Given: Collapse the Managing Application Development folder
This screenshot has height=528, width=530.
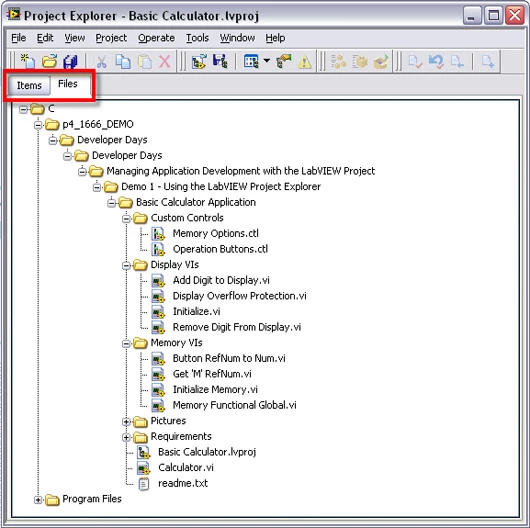Looking at the screenshot, I should (82, 171).
